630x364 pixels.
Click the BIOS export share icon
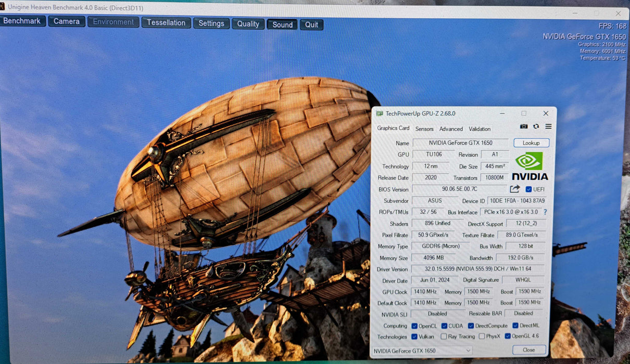[515, 189]
